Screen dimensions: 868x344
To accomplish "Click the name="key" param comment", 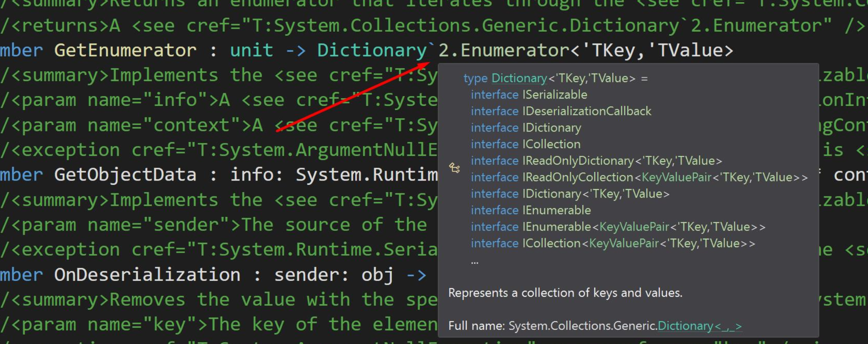I will tap(219, 324).
